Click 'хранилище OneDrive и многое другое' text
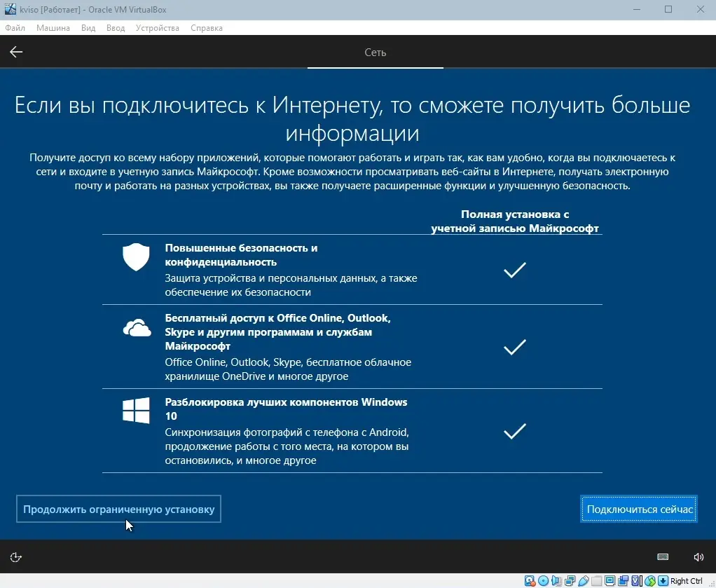The height and width of the screenshot is (588, 716). [256, 376]
